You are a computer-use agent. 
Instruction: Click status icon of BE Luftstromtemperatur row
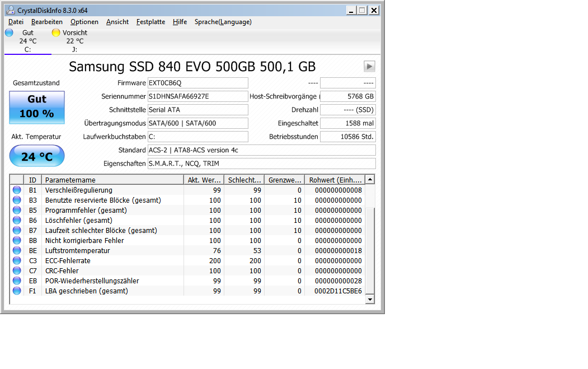point(17,250)
